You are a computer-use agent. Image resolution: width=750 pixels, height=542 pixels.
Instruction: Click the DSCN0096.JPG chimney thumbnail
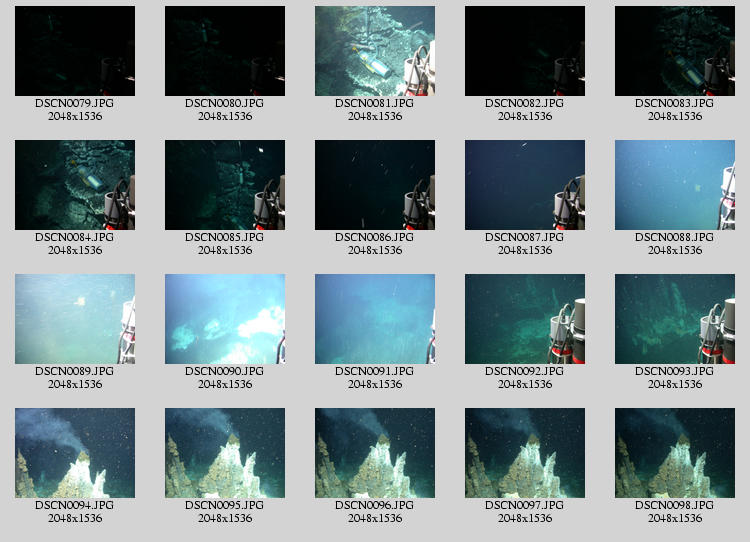[375, 453]
